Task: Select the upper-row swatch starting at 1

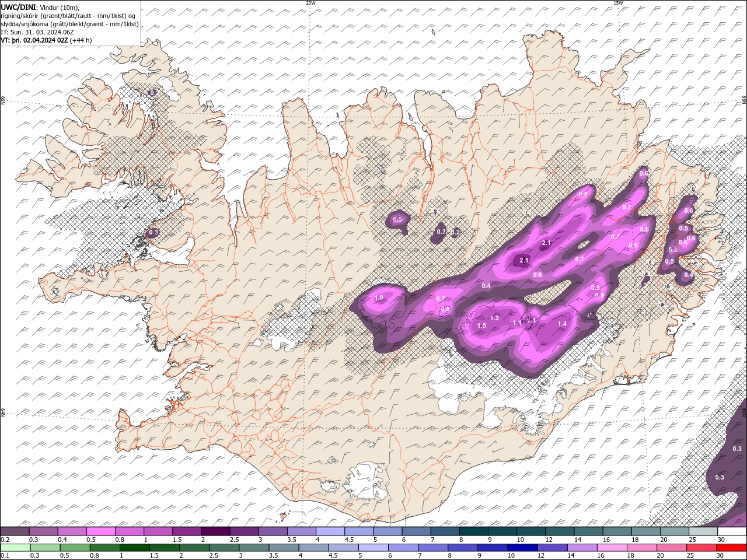Action: 158,531
